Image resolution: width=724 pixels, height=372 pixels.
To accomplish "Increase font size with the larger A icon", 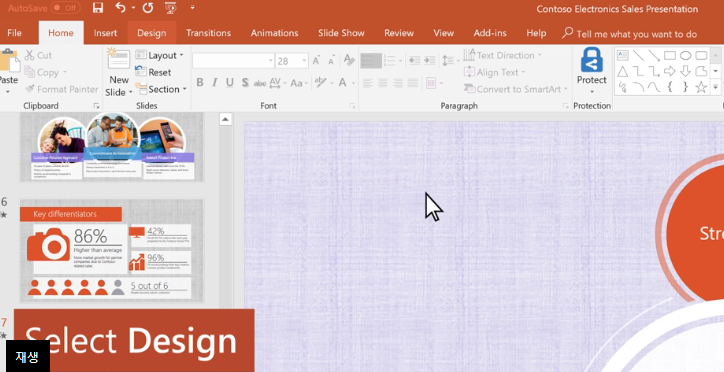I will [x=316, y=60].
